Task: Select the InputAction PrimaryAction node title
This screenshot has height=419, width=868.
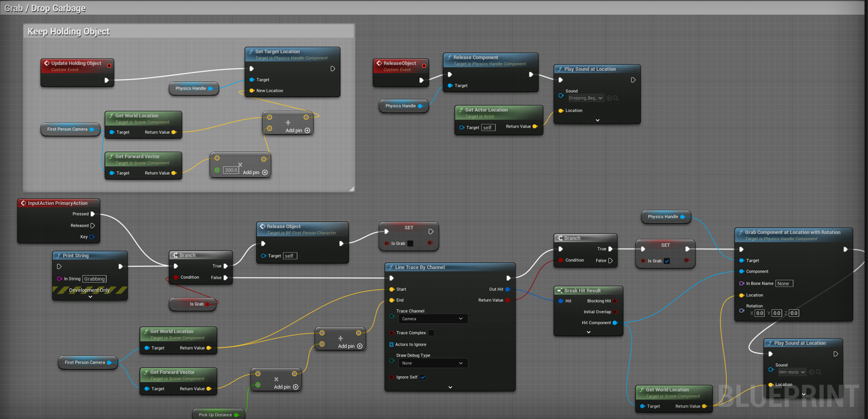Action: pos(58,203)
